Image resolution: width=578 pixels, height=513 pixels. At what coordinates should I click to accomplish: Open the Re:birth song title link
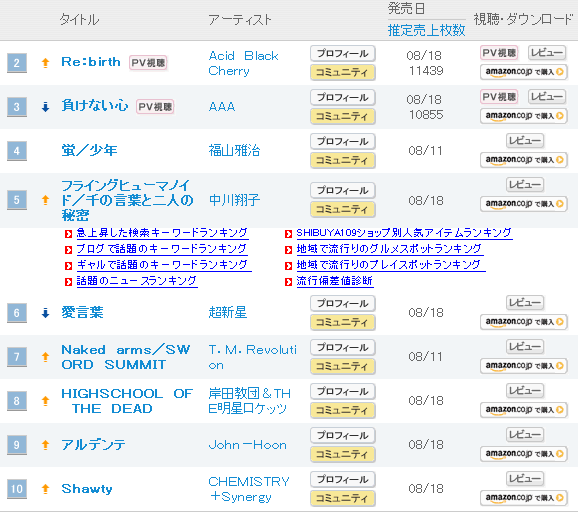pyautogui.click(x=91, y=62)
